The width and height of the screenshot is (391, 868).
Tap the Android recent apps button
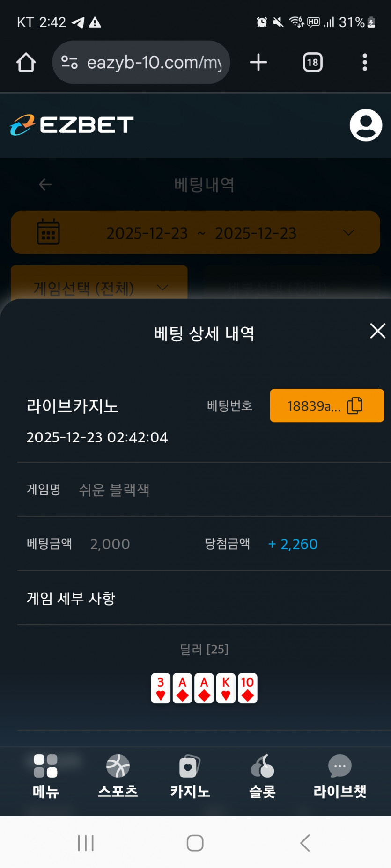[86, 843]
